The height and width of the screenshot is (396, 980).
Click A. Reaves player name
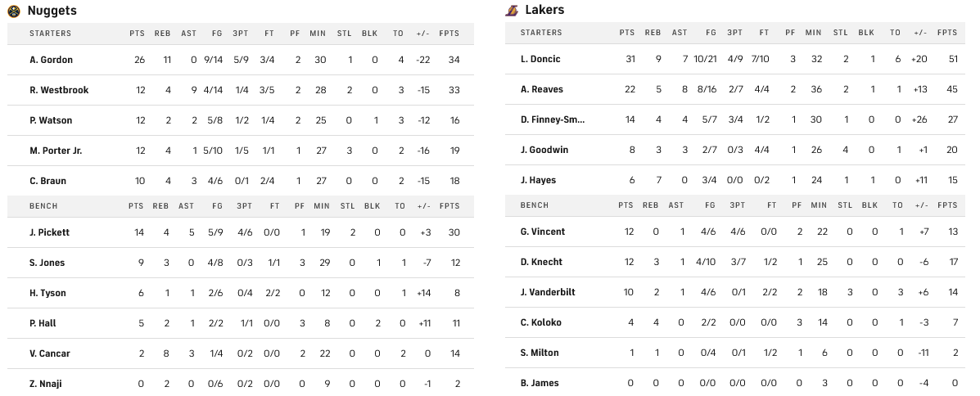(542, 89)
